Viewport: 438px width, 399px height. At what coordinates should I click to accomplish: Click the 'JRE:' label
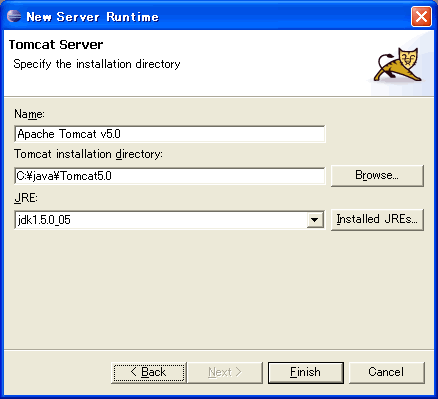(x=26, y=198)
